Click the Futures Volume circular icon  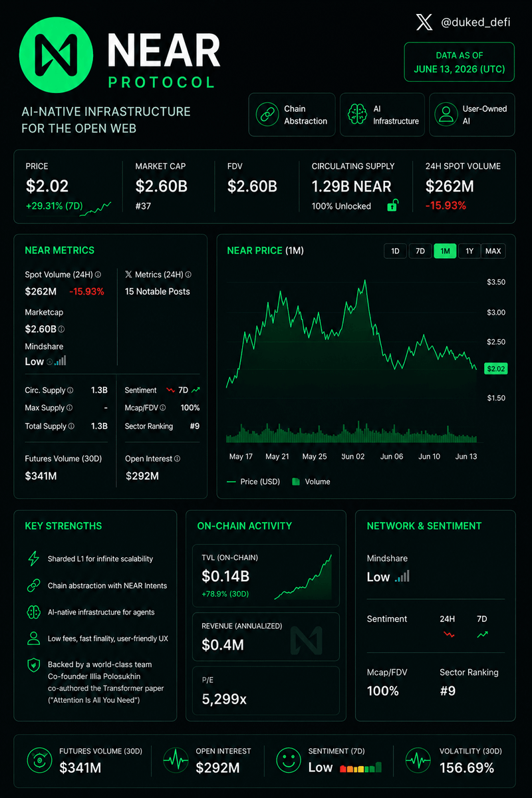(39, 760)
